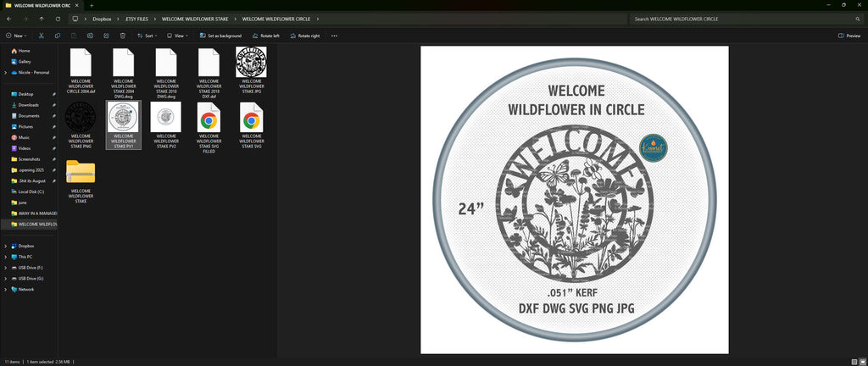Open Desktop in the sidebar
Image resolution: width=868 pixels, height=366 pixels.
pos(25,94)
